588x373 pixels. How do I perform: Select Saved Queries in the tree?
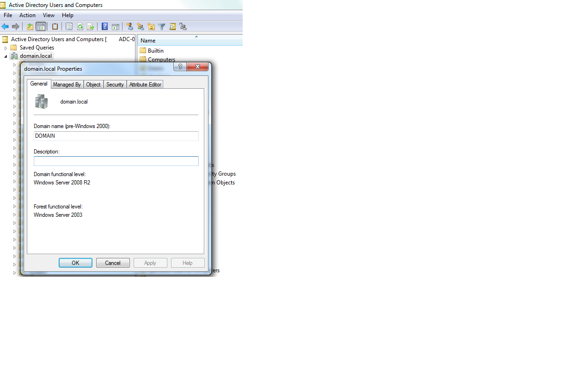pyautogui.click(x=37, y=48)
